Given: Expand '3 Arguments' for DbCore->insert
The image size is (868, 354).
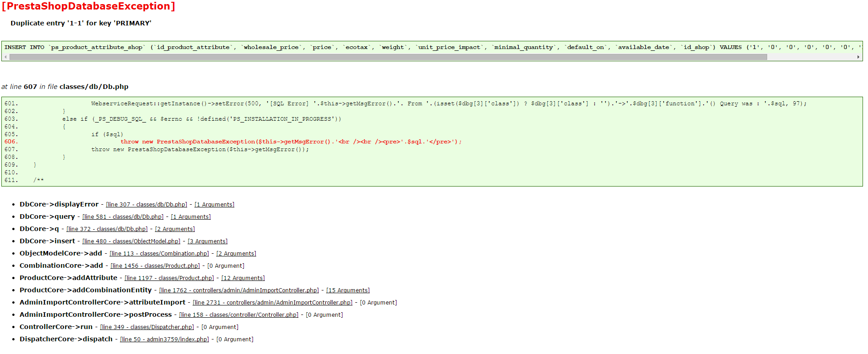Looking at the screenshot, I should tap(208, 241).
